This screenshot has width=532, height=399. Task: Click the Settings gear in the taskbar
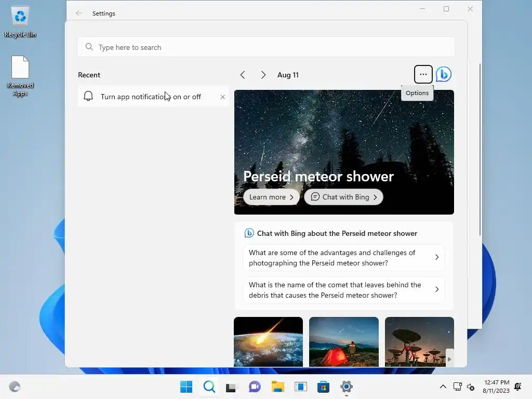tap(347, 387)
